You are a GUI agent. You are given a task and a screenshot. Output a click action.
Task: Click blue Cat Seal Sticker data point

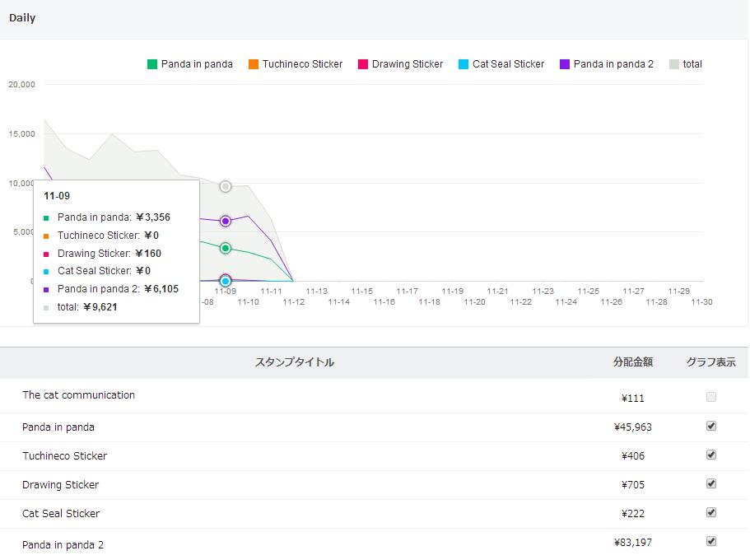pyautogui.click(x=226, y=281)
